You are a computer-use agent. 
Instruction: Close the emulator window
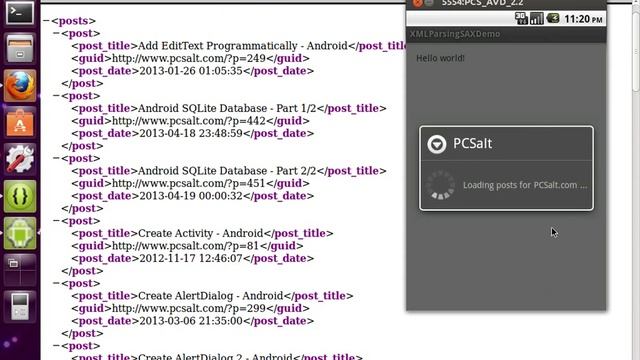coord(418,3)
